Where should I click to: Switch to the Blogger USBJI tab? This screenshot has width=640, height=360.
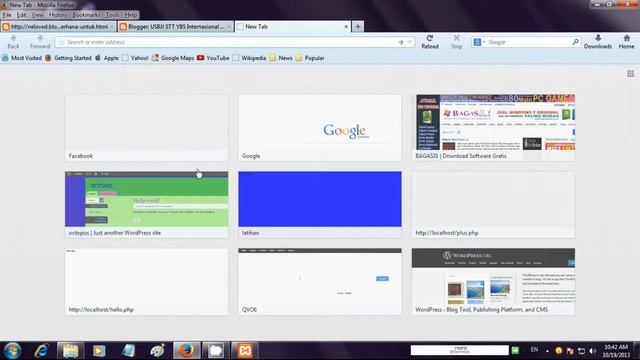(176, 27)
